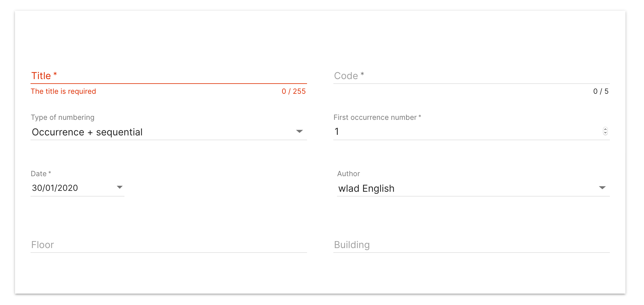Click the Author dropdown arrow icon
Viewport: 644px width, 305px height.
click(x=602, y=188)
